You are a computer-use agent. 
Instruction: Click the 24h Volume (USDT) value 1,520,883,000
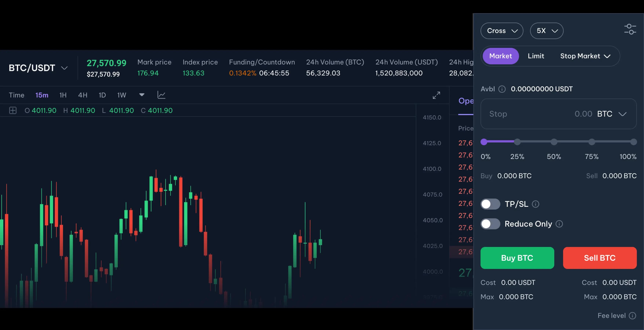coord(399,73)
